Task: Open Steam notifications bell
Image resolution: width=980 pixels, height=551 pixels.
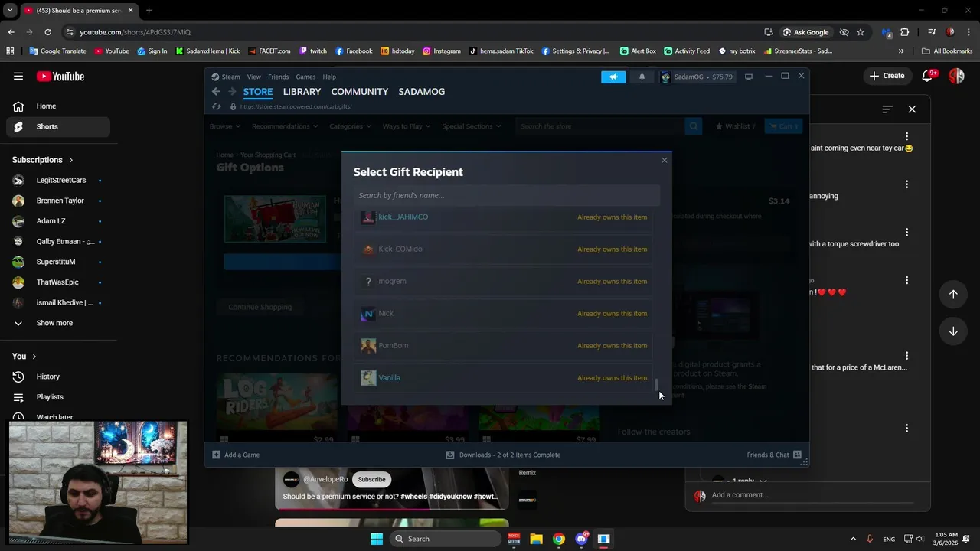Action: [642, 77]
